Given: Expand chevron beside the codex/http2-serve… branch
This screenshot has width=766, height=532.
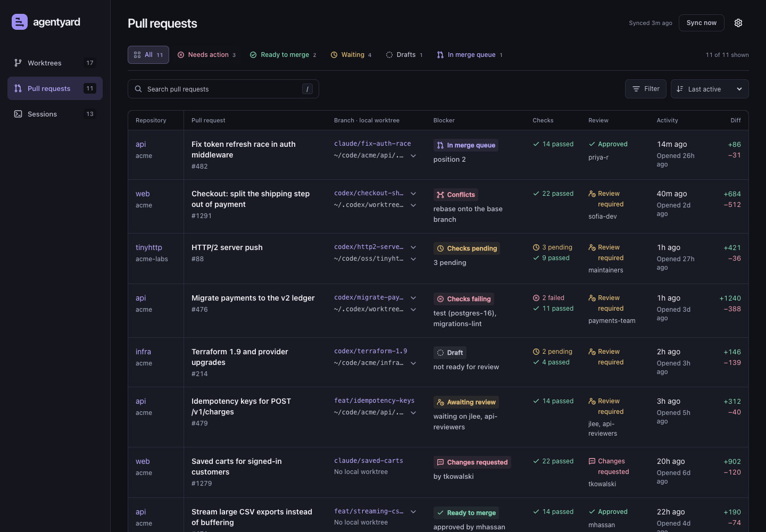Looking at the screenshot, I should [x=413, y=247].
